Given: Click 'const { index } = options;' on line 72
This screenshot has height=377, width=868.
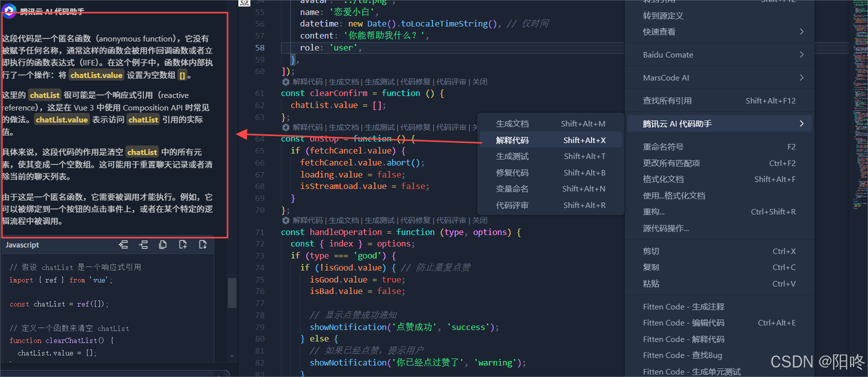Looking at the screenshot, I should (353, 243).
